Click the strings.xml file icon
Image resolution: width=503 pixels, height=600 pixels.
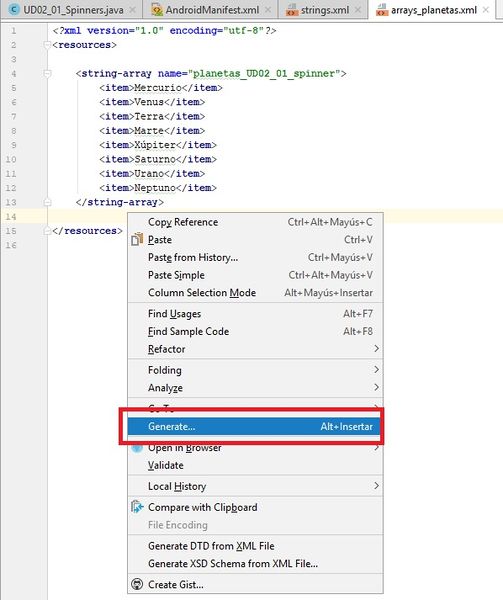tap(292, 10)
